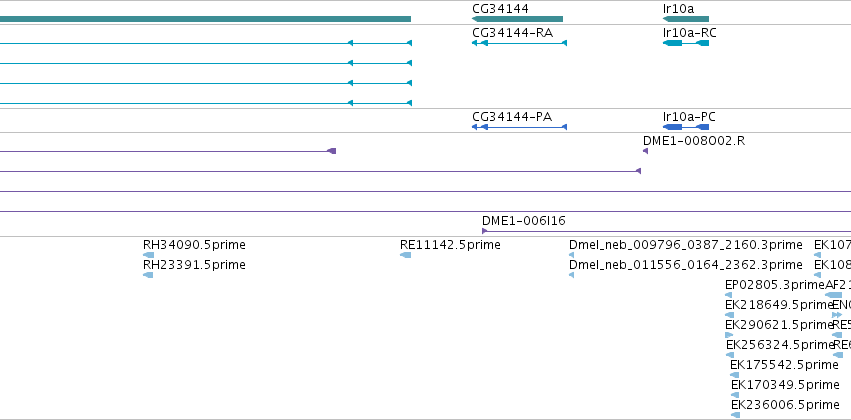Select the Dmel_neb_011556_0164_2362.3prime arrow glyph
Viewport: 851px width, 420px height.
tap(571, 275)
